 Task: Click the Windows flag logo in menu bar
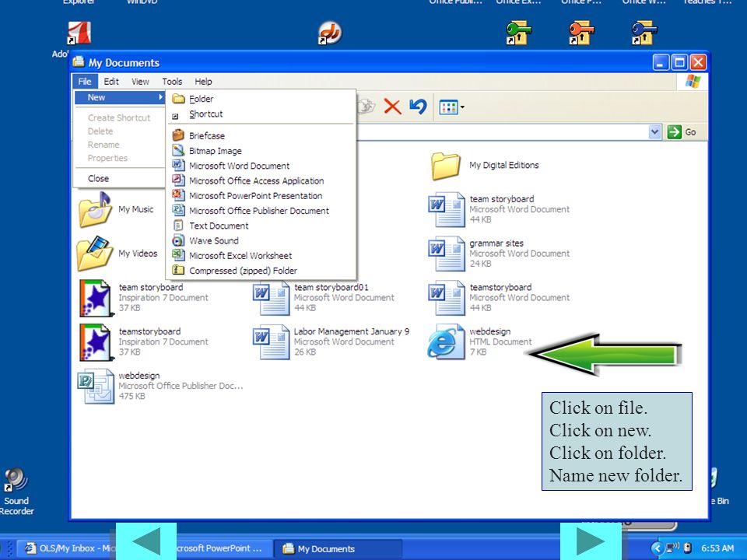click(693, 82)
